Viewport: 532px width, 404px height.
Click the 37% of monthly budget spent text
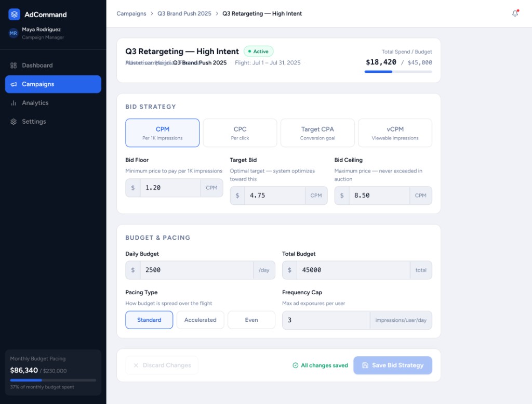point(42,387)
